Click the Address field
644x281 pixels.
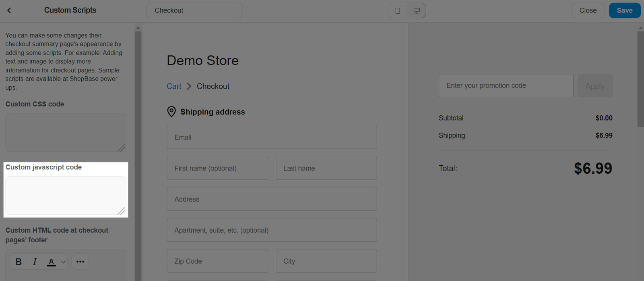pos(272,199)
